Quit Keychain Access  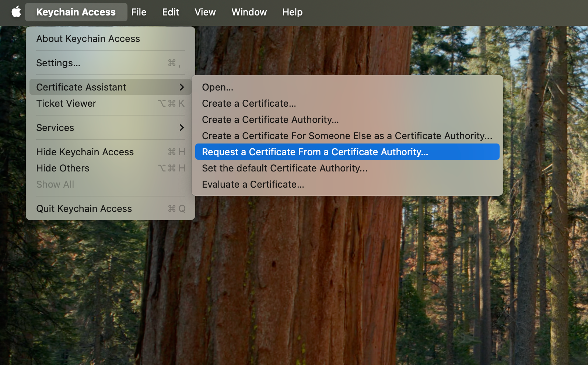coord(111,209)
